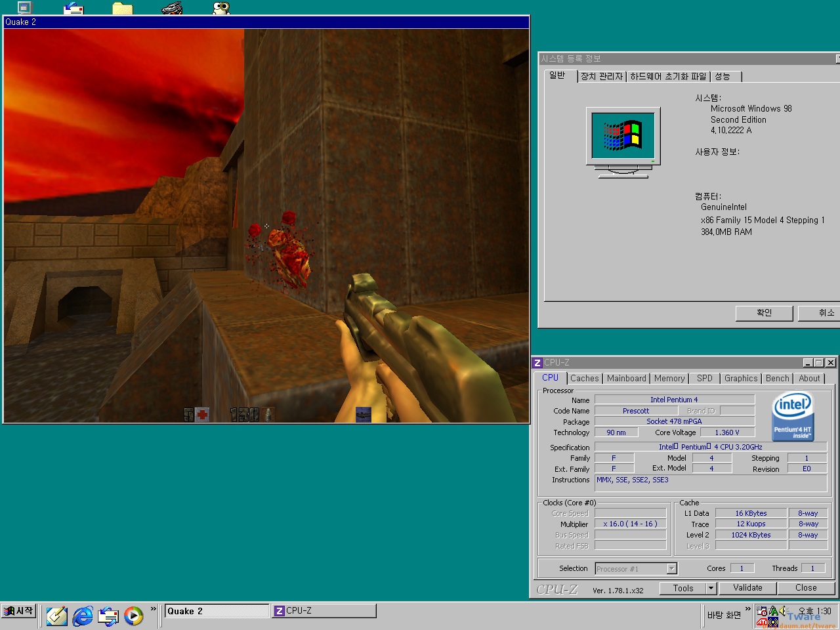Click the 바탕 화면 toolbar label
The image size is (840, 630).
point(724,615)
